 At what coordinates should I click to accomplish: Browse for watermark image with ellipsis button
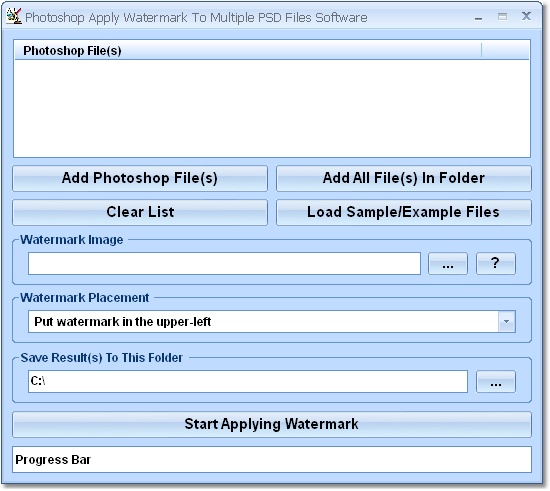(x=448, y=263)
